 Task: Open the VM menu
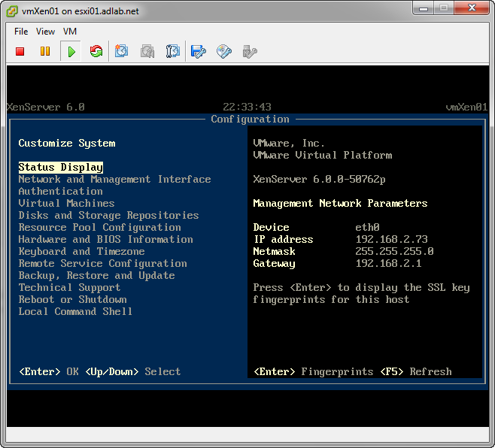pyautogui.click(x=70, y=32)
